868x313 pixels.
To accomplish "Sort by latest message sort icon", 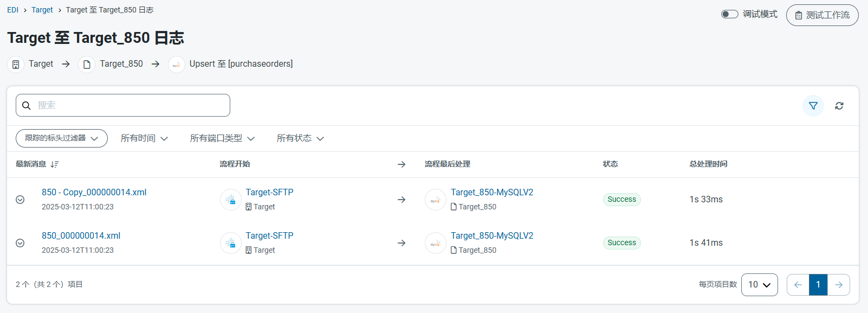I will click(x=55, y=164).
